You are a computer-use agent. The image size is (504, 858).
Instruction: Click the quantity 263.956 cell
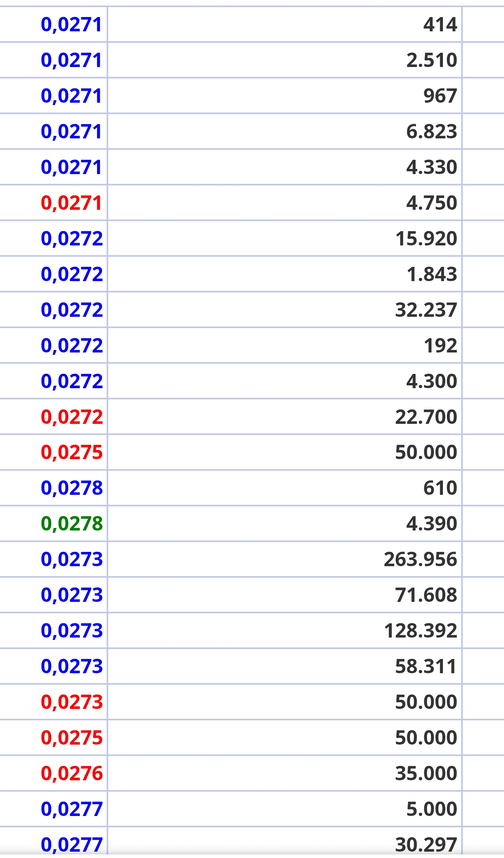pyautogui.click(x=285, y=559)
